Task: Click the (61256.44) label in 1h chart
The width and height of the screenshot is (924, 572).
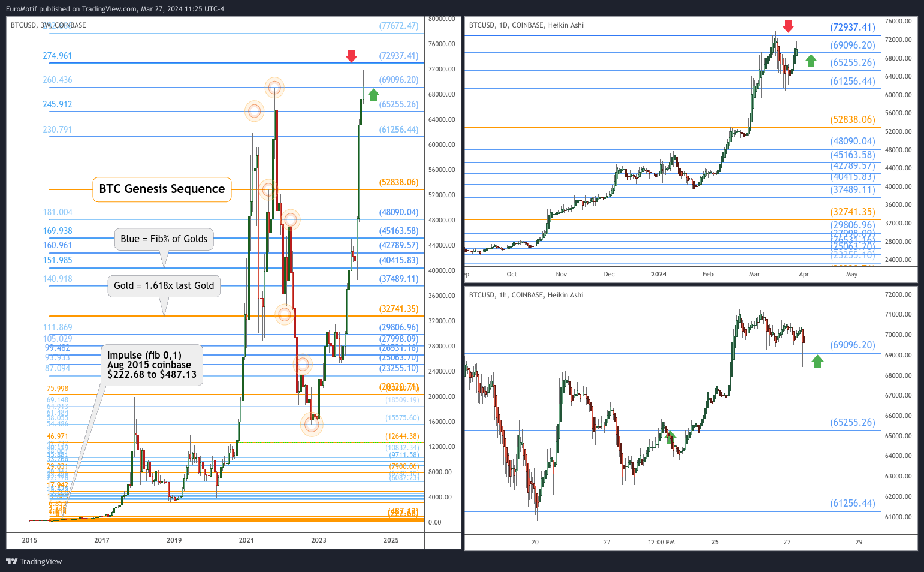Action: coord(853,503)
